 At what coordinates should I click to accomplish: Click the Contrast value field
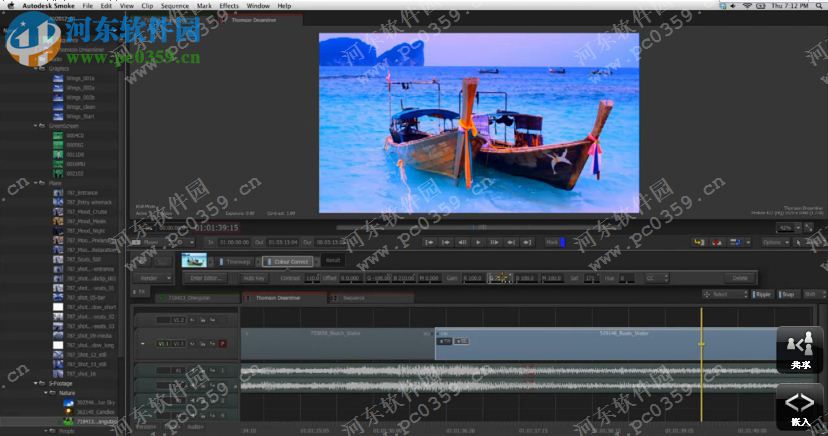click(x=312, y=278)
